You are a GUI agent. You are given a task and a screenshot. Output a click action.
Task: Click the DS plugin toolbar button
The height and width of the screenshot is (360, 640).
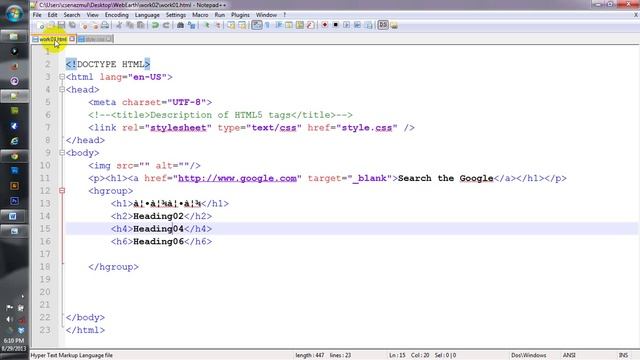coord(383,25)
